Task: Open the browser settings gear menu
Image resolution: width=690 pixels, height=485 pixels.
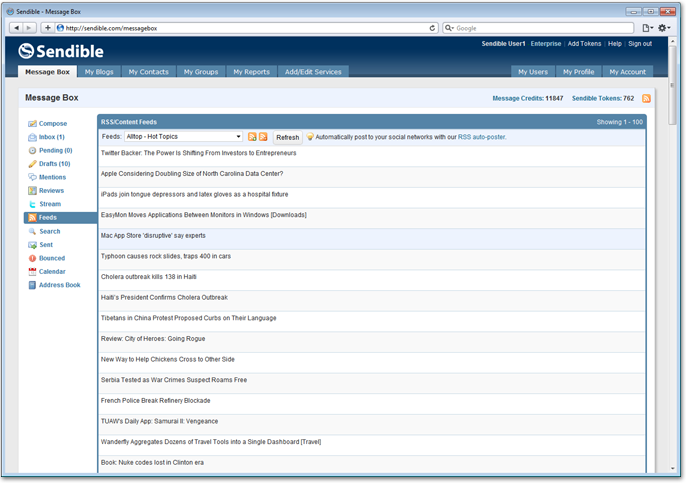Action: (664, 28)
